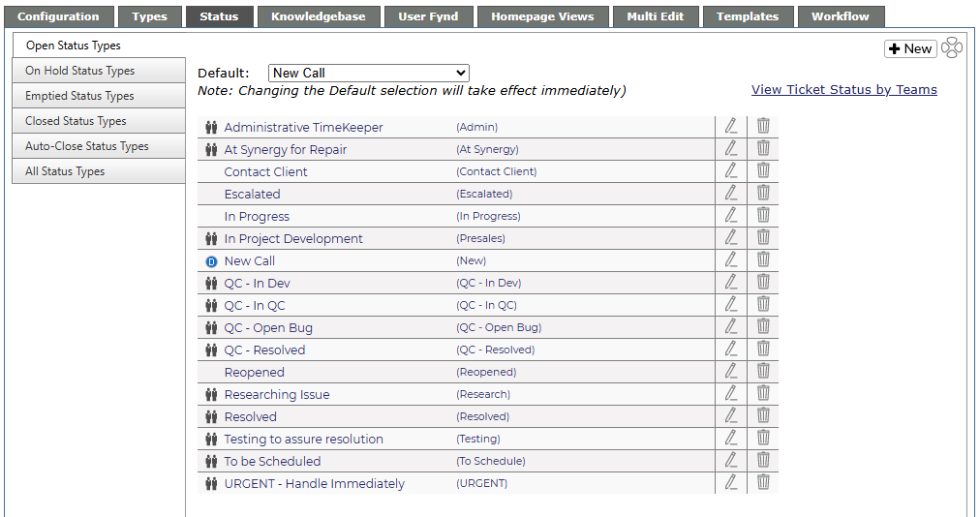Click the clover icon next to New button

(x=952, y=47)
